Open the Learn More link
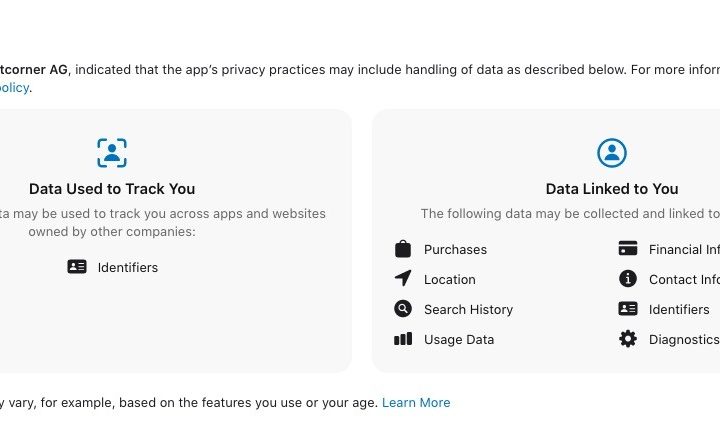720x436 pixels. 416,402
